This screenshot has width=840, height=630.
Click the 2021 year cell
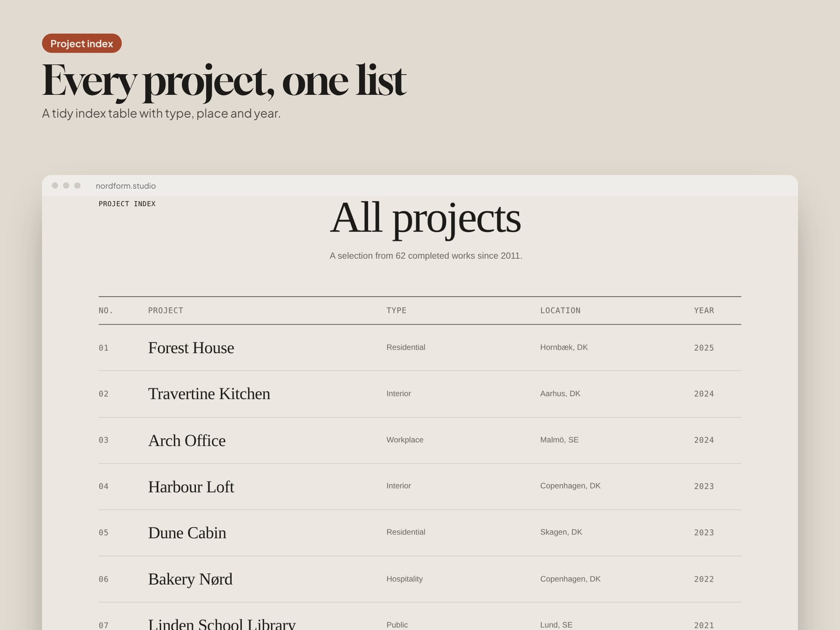[x=704, y=625]
